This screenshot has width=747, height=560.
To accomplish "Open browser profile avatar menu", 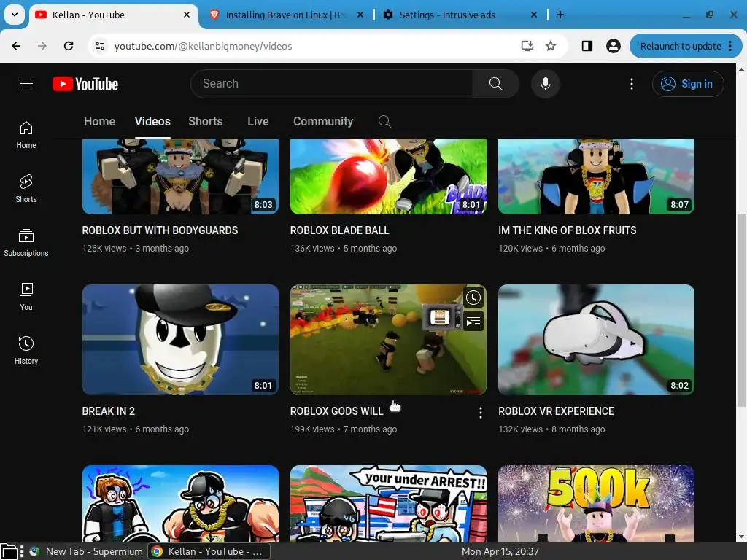I will [x=613, y=46].
